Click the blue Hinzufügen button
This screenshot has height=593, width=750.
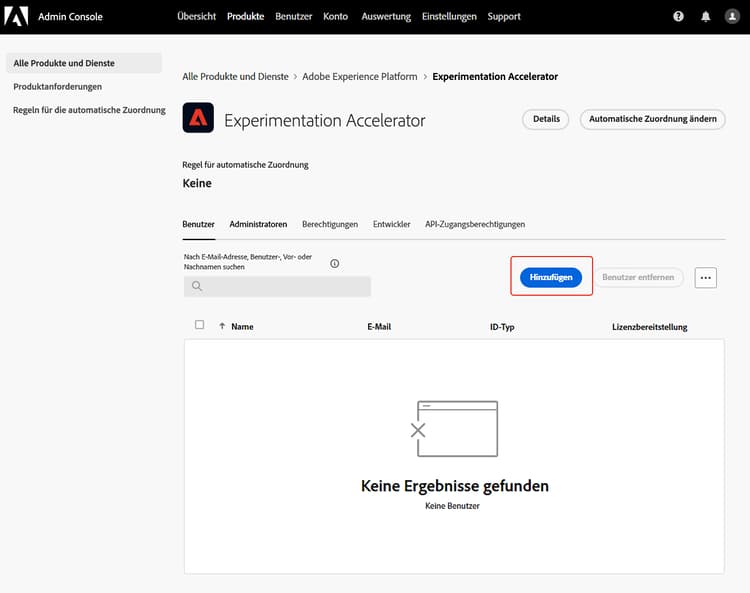[551, 277]
